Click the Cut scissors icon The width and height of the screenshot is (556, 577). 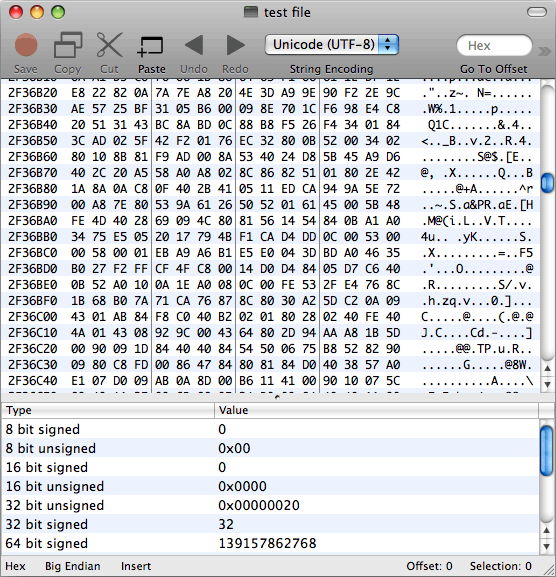point(109,45)
